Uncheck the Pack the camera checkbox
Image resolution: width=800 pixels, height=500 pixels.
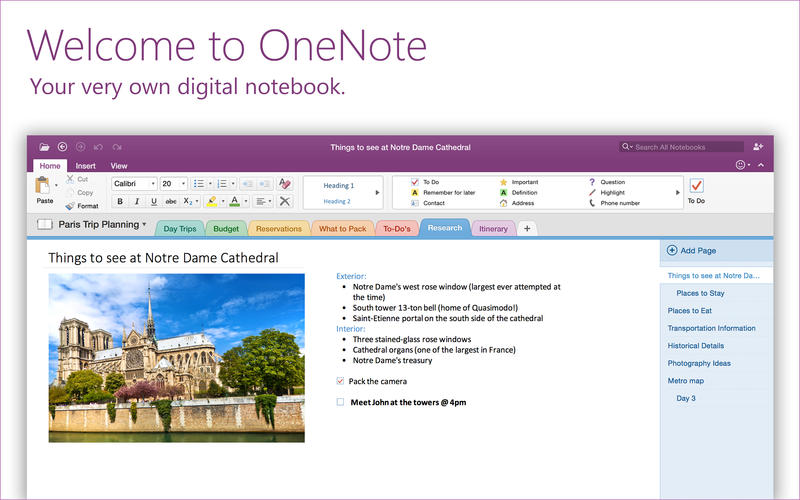click(x=341, y=381)
